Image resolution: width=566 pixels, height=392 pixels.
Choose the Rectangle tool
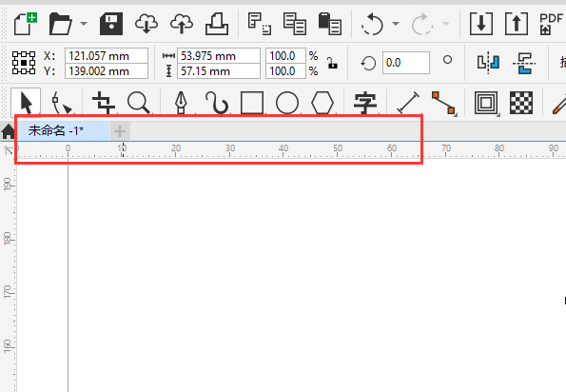[x=251, y=104]
